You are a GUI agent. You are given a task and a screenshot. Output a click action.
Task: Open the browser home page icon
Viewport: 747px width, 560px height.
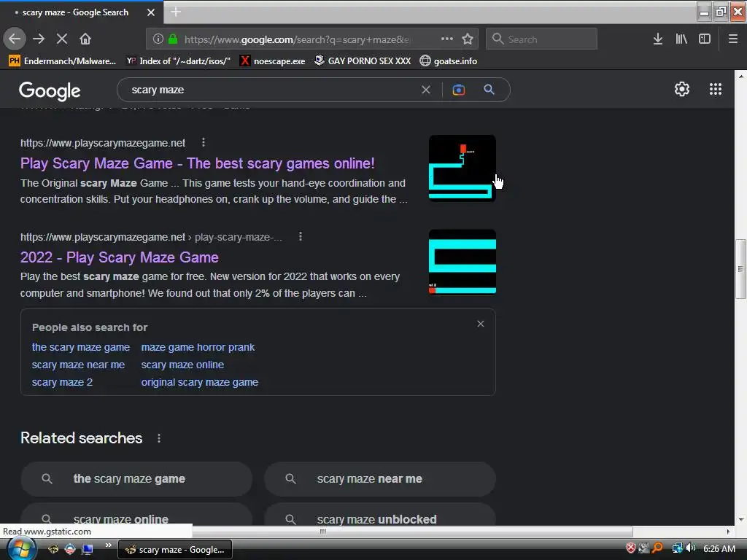[85, 39]
